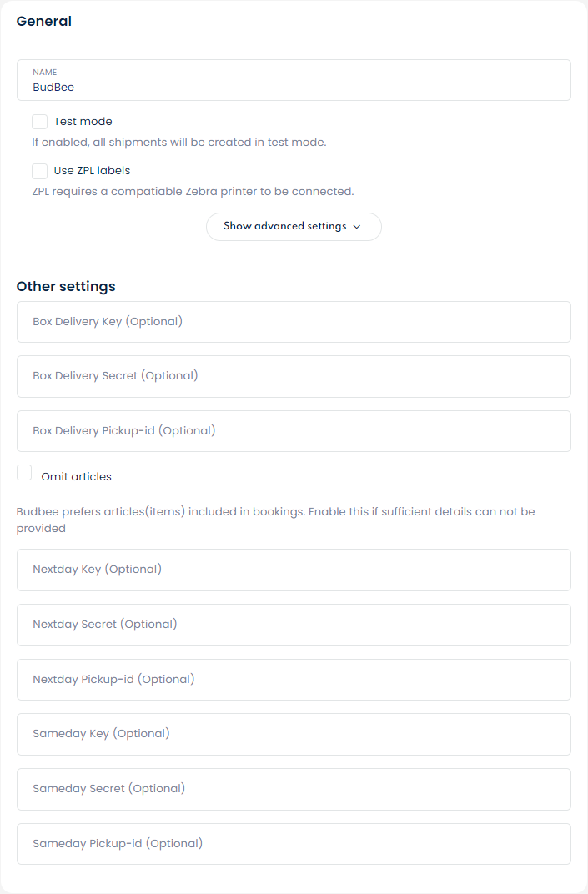Click the chevron icon beside Show advanced settings
The height and width of the screenshot is (894, 588).
[x=357, y=227]
